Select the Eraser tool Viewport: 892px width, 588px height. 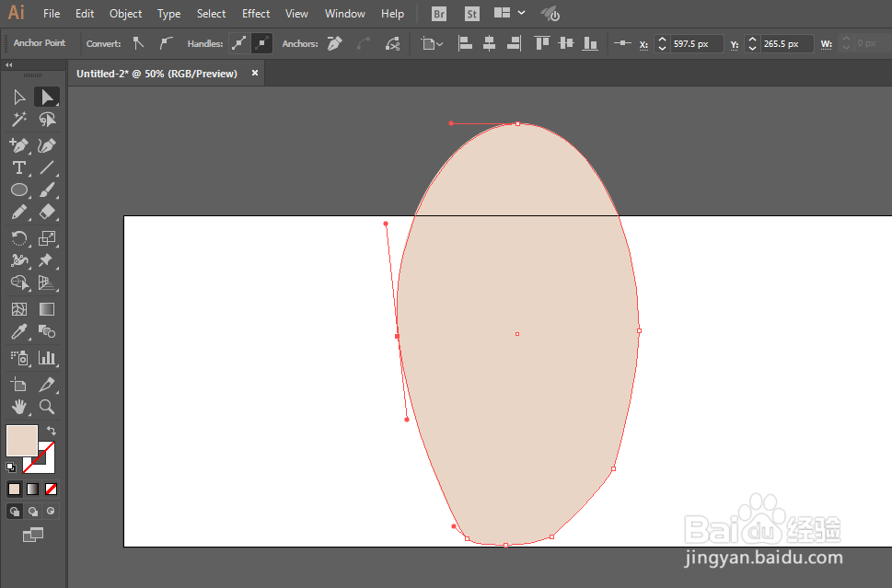tap(47, 213)
